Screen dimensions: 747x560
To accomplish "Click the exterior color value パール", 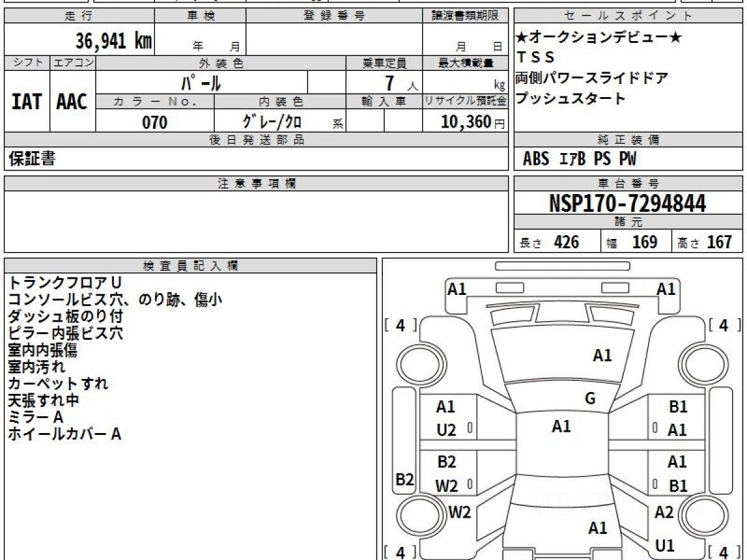I will click(201, 82).
